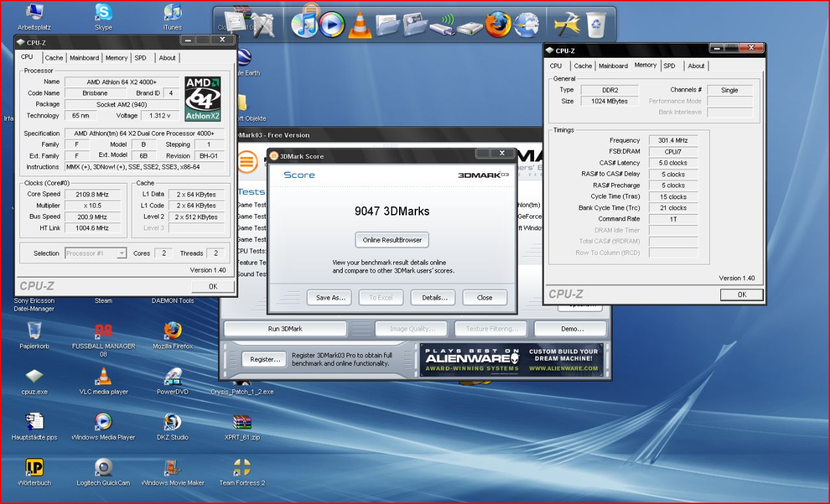Click Save As... in 3DMark Score dialog
The width and height of the screenshot is (830, 504).
[x=330, y=298]
